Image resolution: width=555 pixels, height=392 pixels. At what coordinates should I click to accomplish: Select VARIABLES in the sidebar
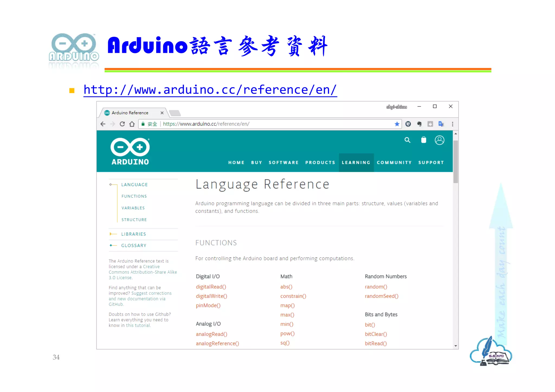[x=133, y=208]
